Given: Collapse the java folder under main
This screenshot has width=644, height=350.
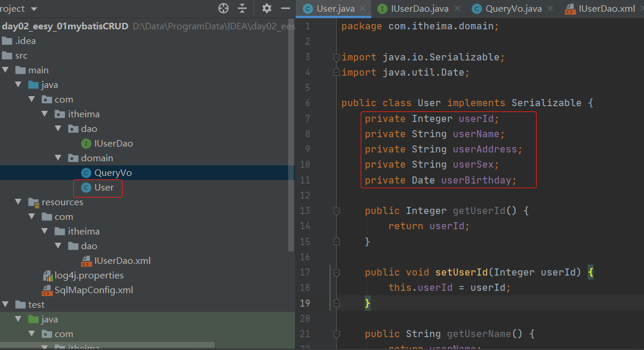Looking at the screenshot, I should [x=19, y=84].
